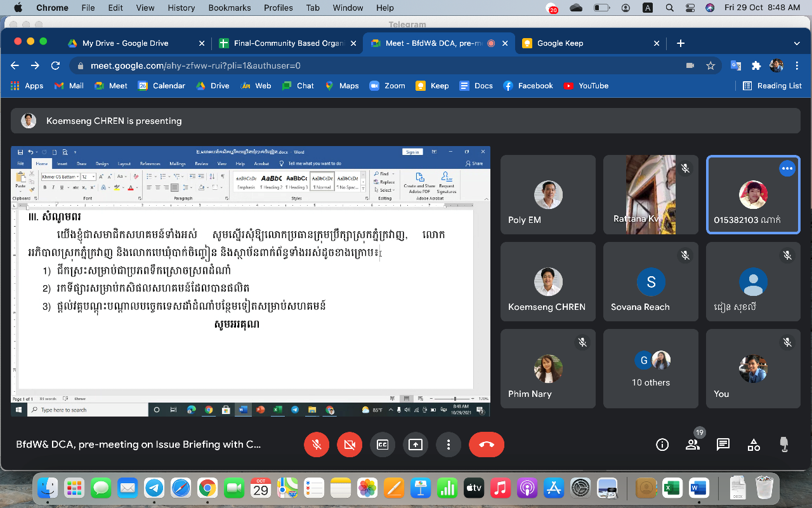The image size is (812, 508).
Task: Show the participants list panel
Action: point(693,444)
